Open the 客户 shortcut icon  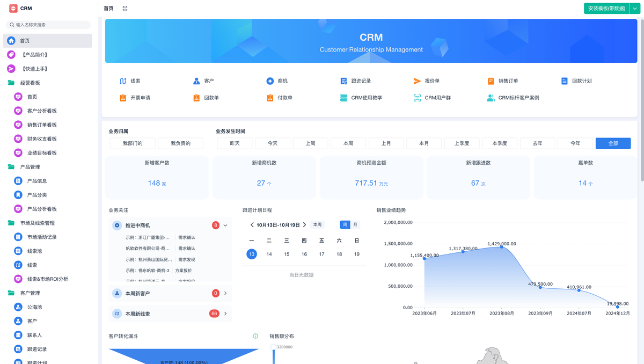tap(196, 81)
